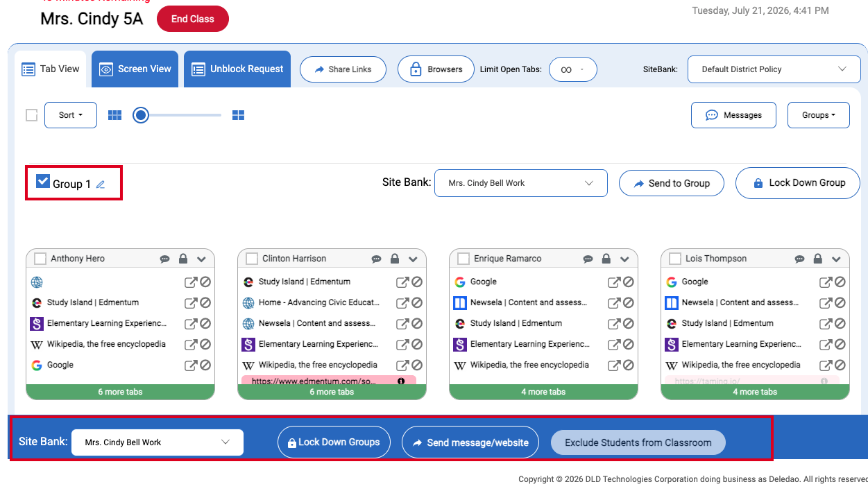
Task: Open Limit Open Tabs infinity dropdown
Action: (573, 69)
